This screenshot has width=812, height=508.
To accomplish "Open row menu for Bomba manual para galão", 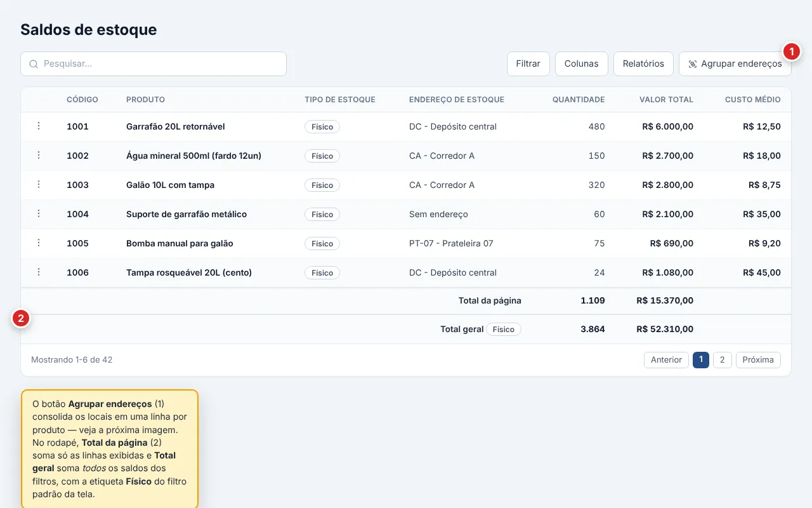I will [x=39, y=243].
